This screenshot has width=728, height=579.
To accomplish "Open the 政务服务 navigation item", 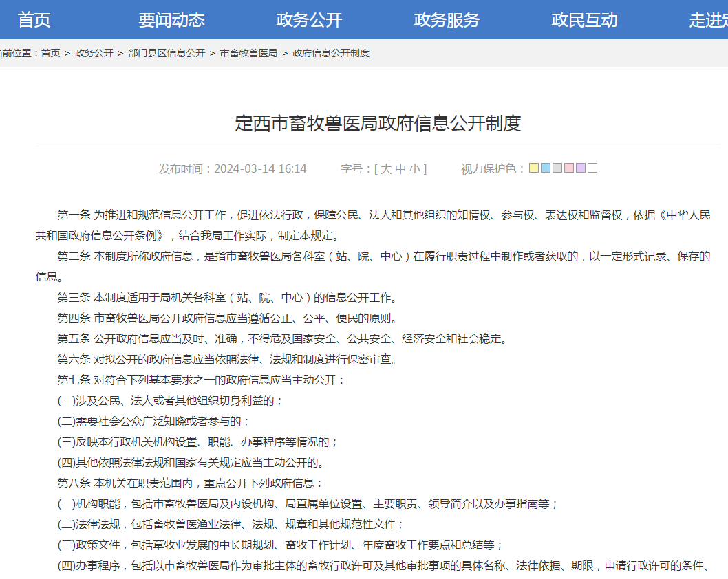I will [447, 20].
